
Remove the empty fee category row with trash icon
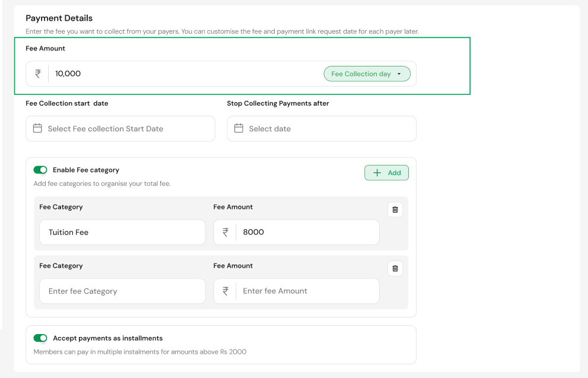[x=395, y=268]
